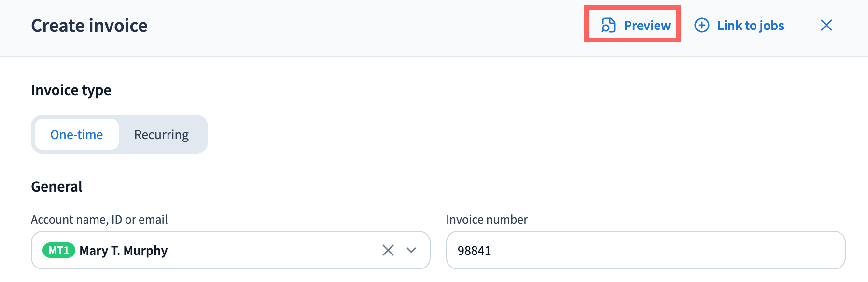Click the "Invoice type" section heading
Screen dimensions: 868x282
coord(71,90)
